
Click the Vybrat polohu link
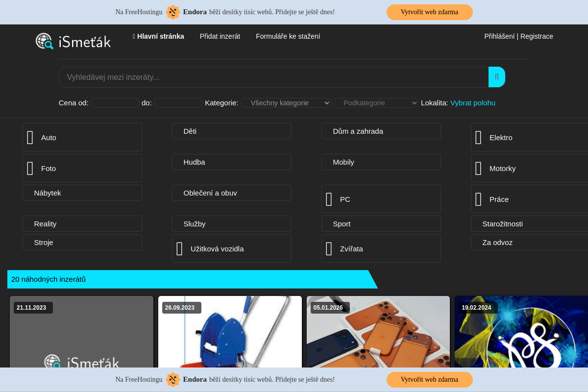tap(473, 103)
